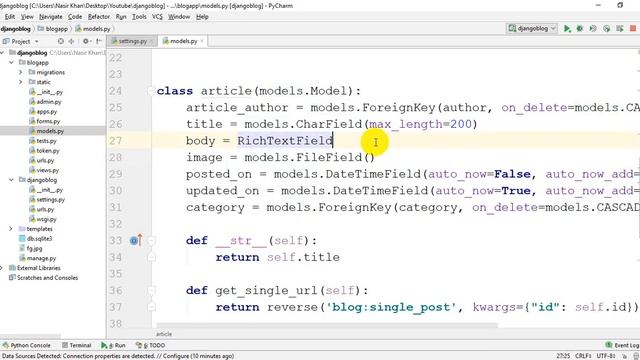Screen dimensions: 640x360
Task: Open the Run tool window
Action: click(113, 345)
